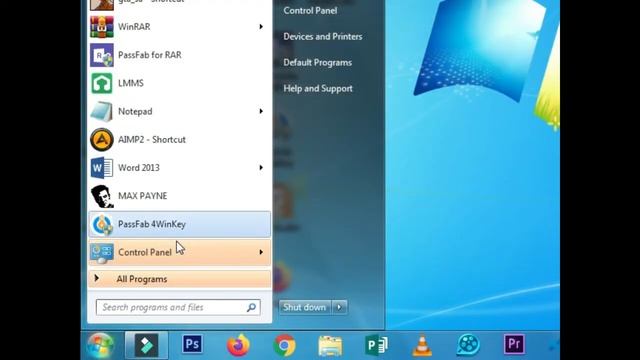
Task: Select the PassFab 4WinKey text label
Action: coord(152,224)
